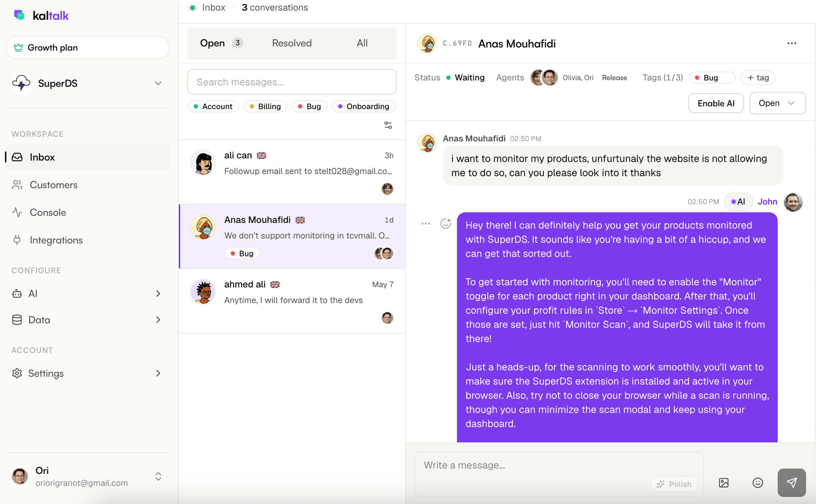Open the conversation filter sliders icon

(388, 125)
